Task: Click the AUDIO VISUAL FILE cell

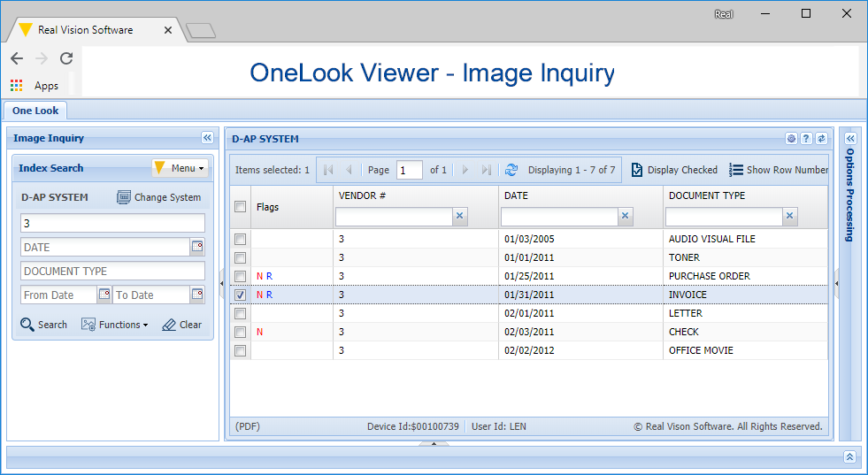Action: click(x=712, y=239)
